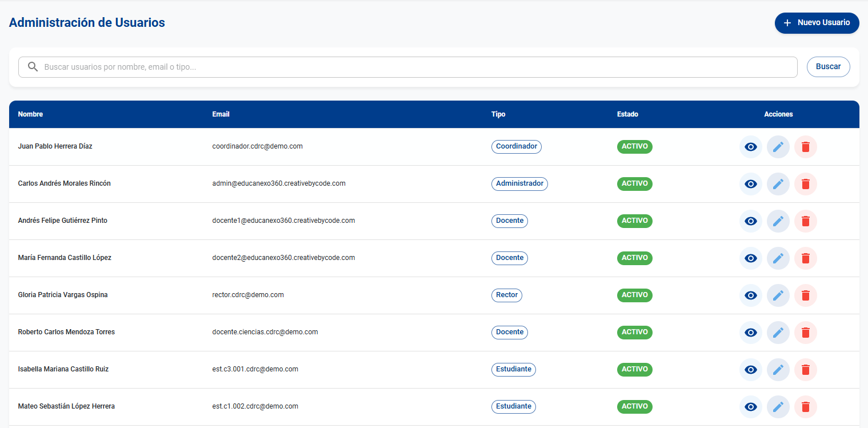
Task: Delete user Andrés Felipe Gutiérrez Pinto
Action: coord(806,221)
